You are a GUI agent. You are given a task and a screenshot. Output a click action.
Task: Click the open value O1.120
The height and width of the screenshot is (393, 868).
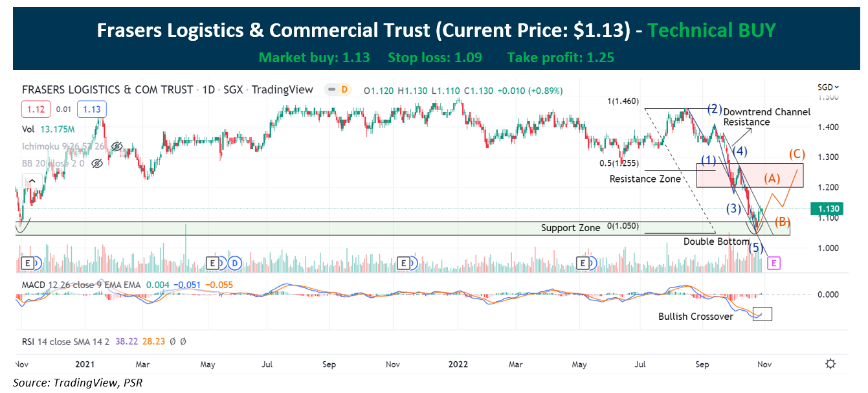point(379,91)
